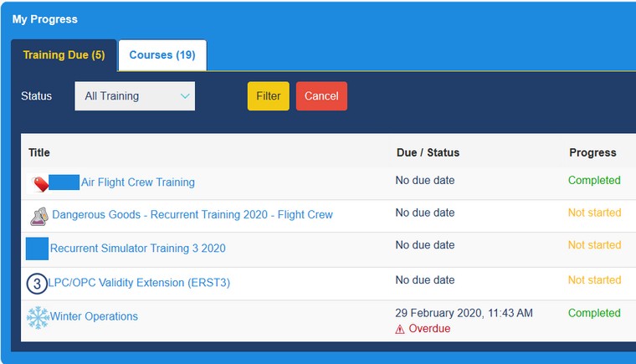This screenshot has height=364, width=636.
Task: Open Dangerous Goods Recurrent Training 2020 link
Action: (x=192, y=215)
